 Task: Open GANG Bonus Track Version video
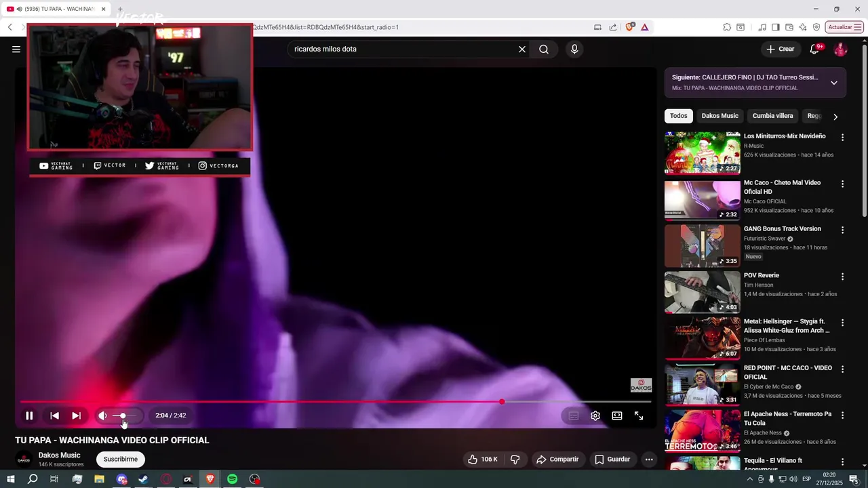click(782, 229)
